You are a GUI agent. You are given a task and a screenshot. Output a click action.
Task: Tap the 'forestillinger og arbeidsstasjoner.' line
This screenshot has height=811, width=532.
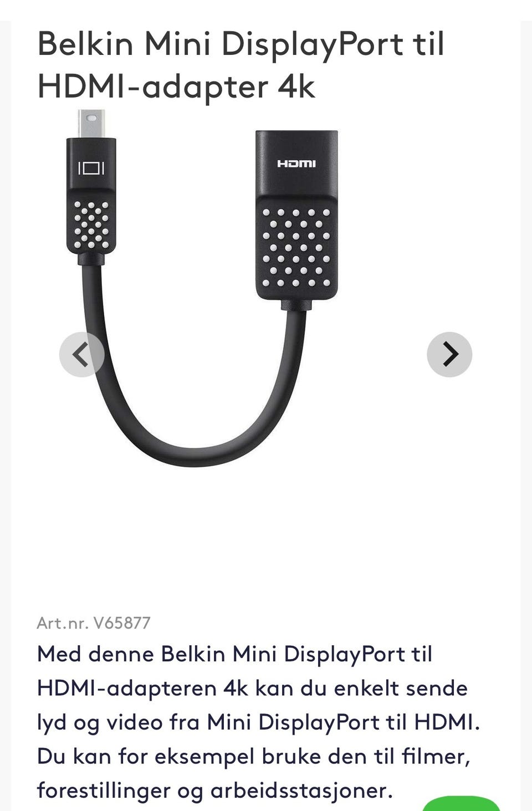215,790
